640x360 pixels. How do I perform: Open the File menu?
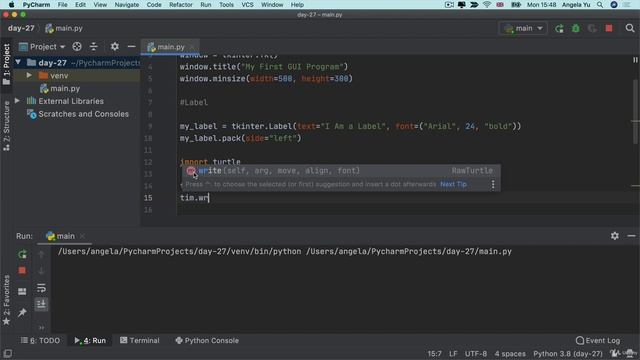(62, 5)
